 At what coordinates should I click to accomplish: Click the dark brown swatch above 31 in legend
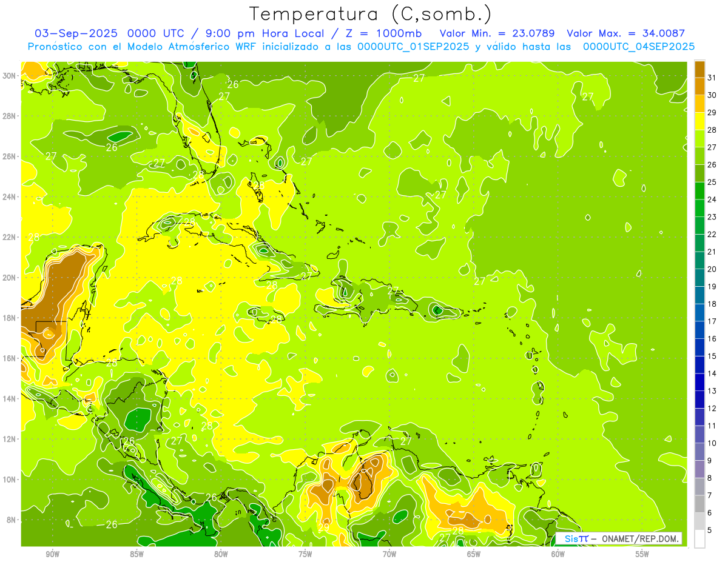coord(699,69)
